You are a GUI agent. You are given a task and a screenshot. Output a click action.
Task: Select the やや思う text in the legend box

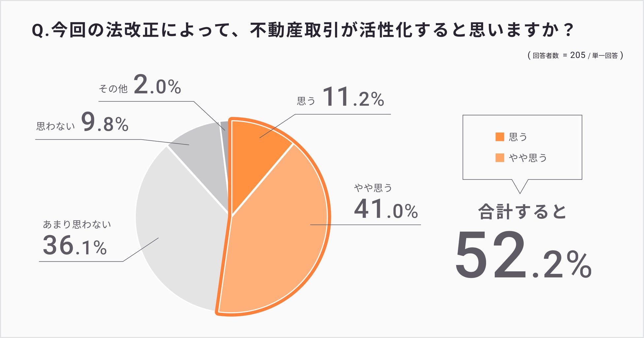point(528,158)
